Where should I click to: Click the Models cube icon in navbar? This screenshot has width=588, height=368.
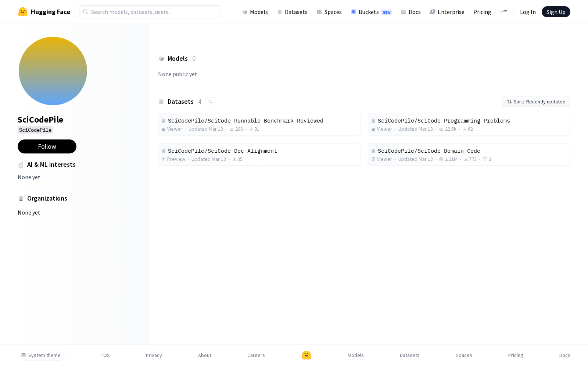tap(245, 12)
